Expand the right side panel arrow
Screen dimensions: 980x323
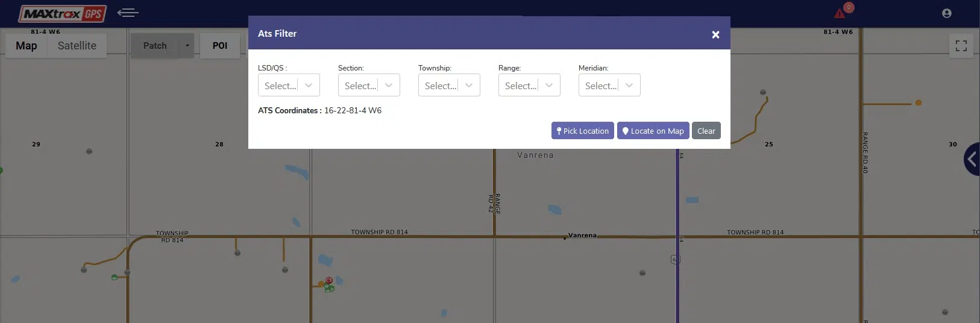click(971, 159)
